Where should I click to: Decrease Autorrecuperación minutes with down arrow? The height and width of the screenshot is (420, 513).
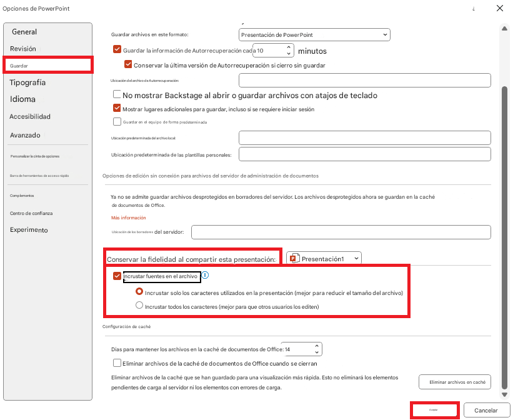coord(289,53)
